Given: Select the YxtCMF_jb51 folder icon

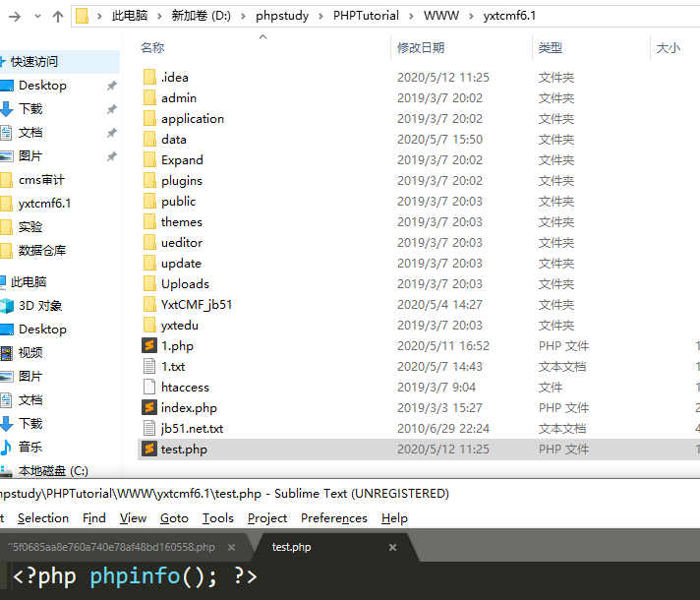Looking at the screenshot, I should coord(150,304).
